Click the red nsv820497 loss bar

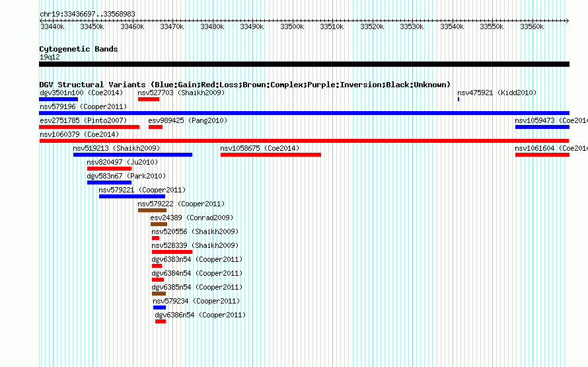109,169
